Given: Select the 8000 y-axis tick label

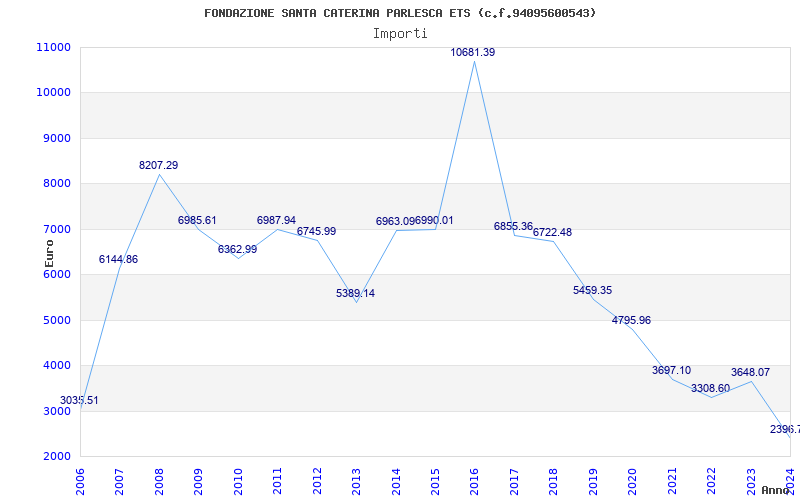Looking at the screenshot, I should coord(55,184).
